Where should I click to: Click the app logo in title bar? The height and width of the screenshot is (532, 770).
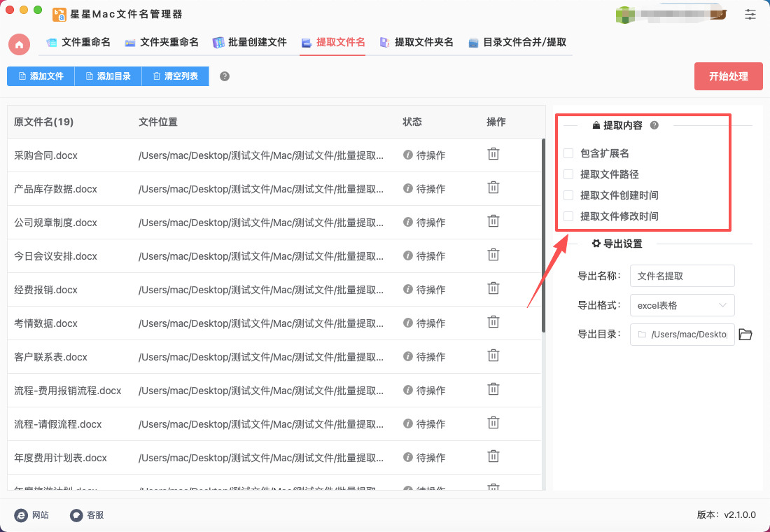(59, 14)
